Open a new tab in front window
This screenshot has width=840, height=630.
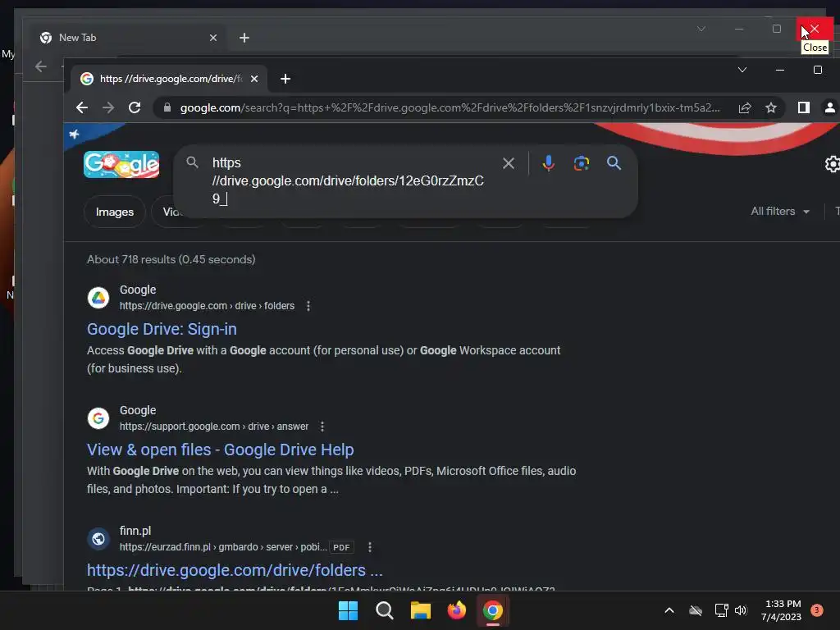tap(285, 79)
